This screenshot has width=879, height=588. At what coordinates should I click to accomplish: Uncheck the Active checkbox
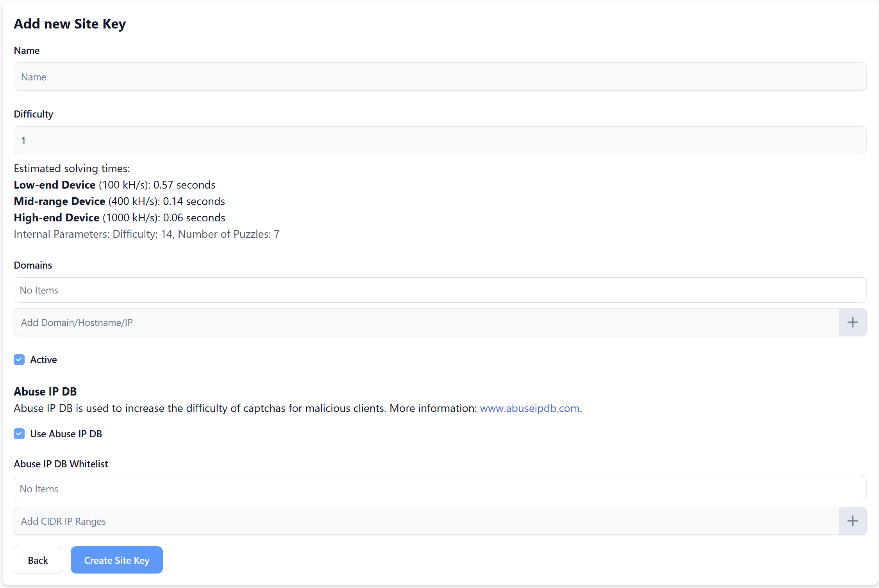[19, 359]
